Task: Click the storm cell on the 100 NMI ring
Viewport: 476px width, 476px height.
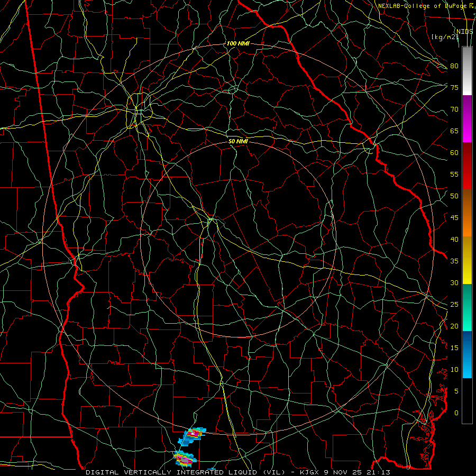Action: [192, 436]
